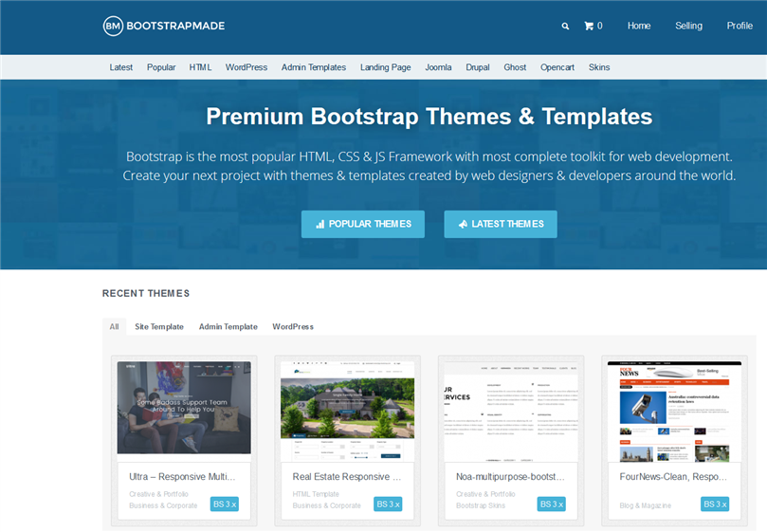
Task: Click the BootstrapMade BM logo
Action: pyautogui.click(x=164, y=26)
